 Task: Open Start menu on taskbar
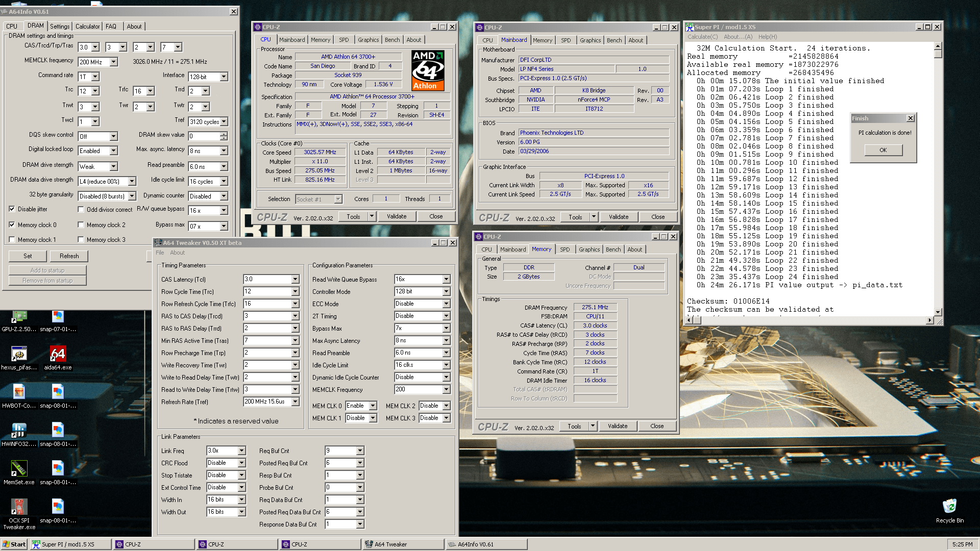coord(14,544)
